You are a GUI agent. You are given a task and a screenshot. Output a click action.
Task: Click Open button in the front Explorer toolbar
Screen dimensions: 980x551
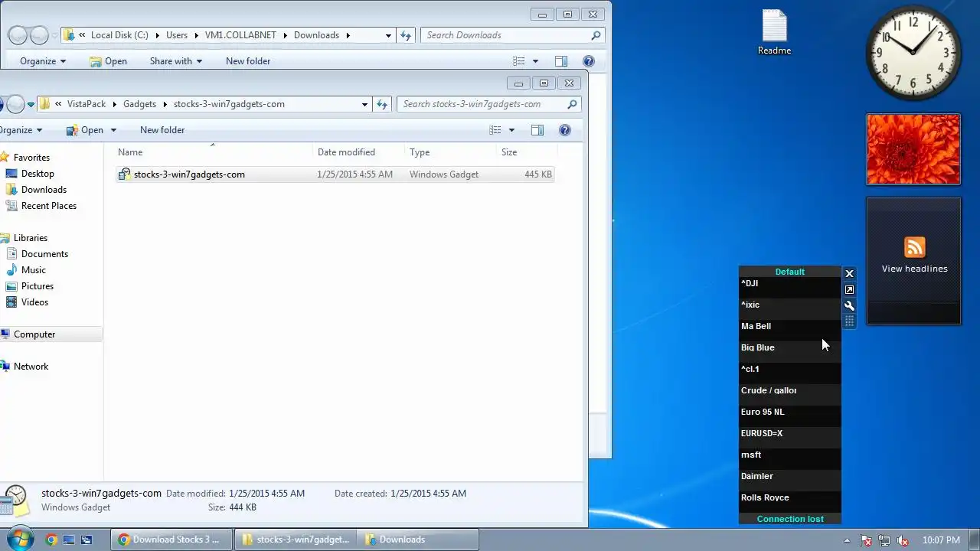[85, 130]
